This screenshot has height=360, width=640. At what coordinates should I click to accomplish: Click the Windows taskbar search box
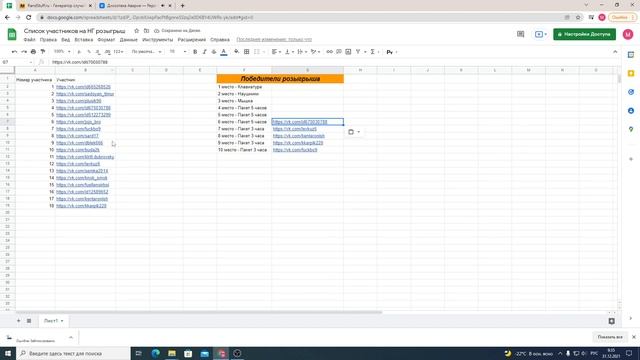pyautogui.click(x=73, y=353)
